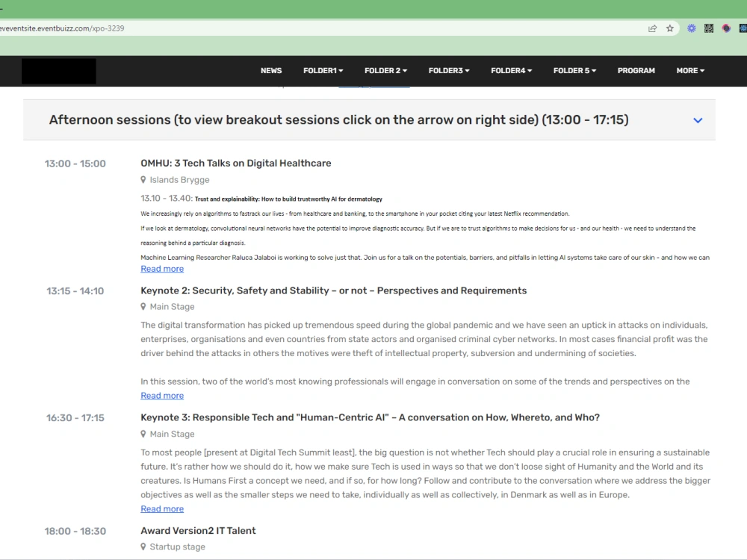Click the 13:15 - 14:10 time slot
Viewport: 747px width, 560px height.
click(x=75, y=291)
